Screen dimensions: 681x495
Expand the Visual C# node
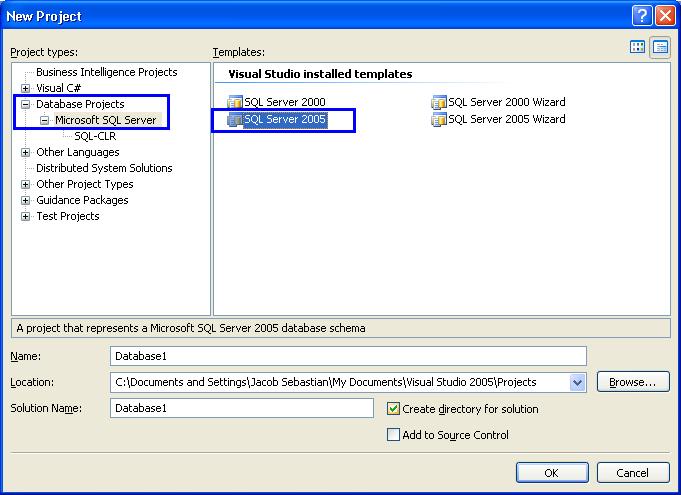tap(26, 88)
